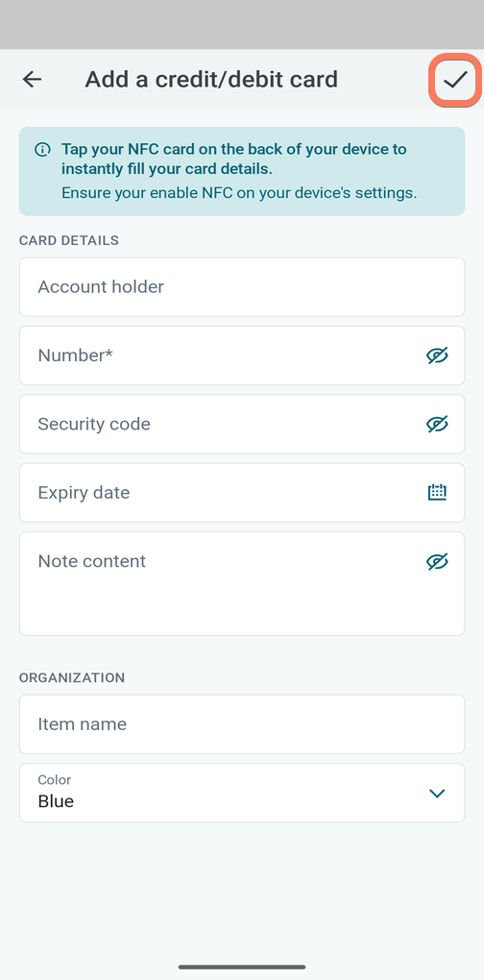Select the Account holder field
484x980 pixels.
(x=242, y=287)
